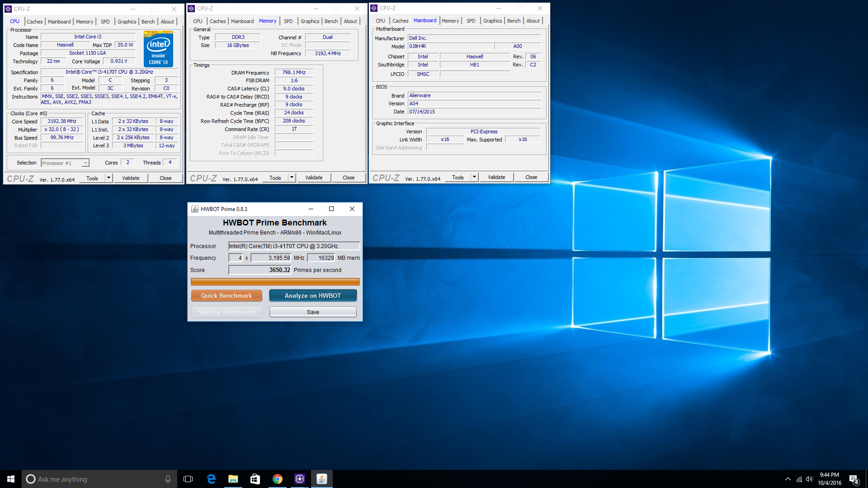868x488 pixels.
Task: Show hidden system tray icons
Action: (x=788, y=479)
